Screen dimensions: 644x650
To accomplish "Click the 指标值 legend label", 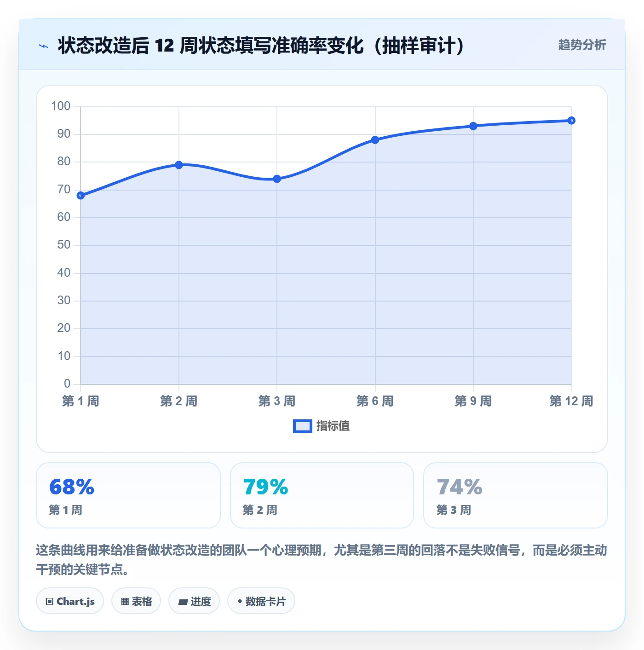I will tap(333, 426).
